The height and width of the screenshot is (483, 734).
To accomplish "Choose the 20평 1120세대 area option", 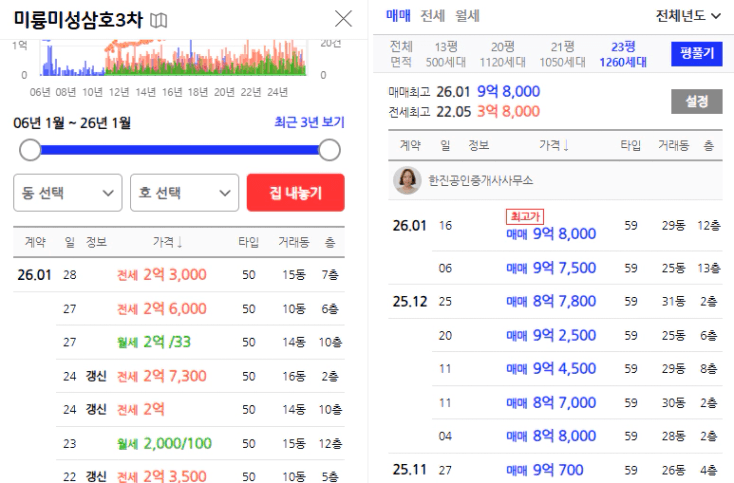I will point(503,54).
